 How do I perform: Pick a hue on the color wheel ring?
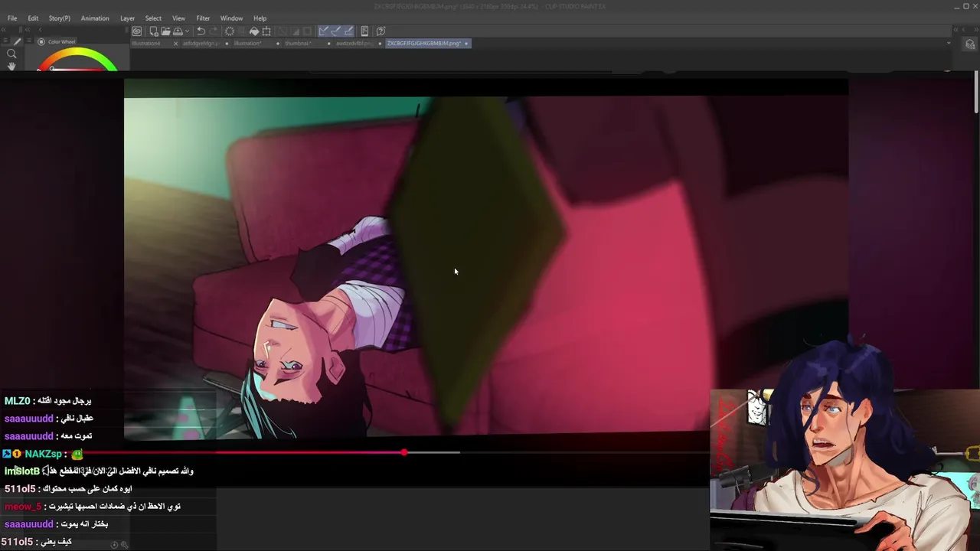coord(77,53)
